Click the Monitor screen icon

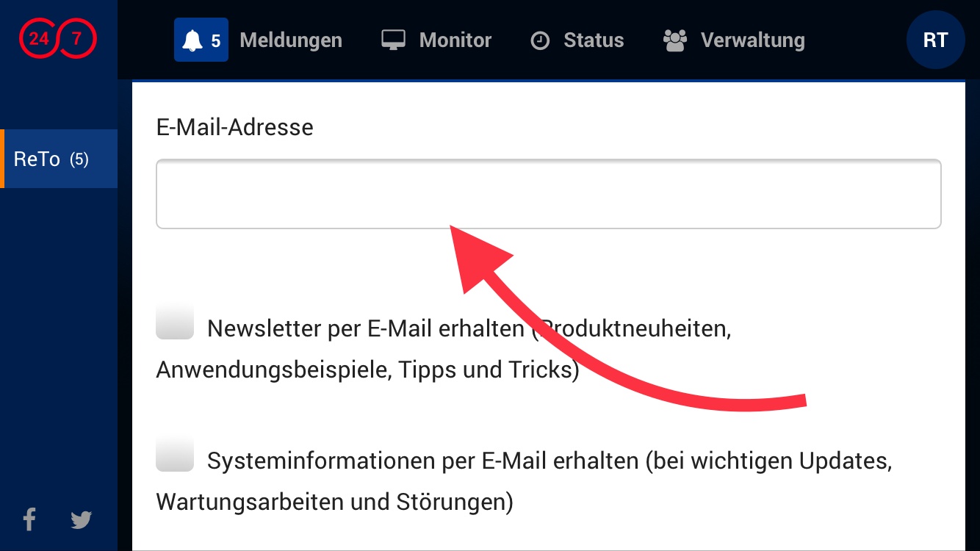[394, 40]
